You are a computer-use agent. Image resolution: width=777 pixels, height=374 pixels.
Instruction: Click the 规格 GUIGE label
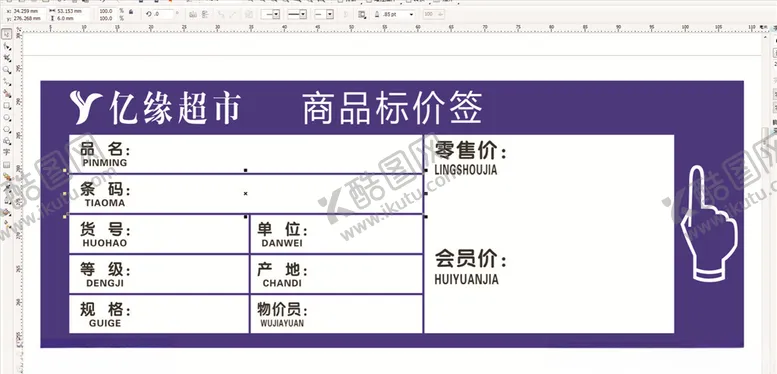tap(105, 316)
